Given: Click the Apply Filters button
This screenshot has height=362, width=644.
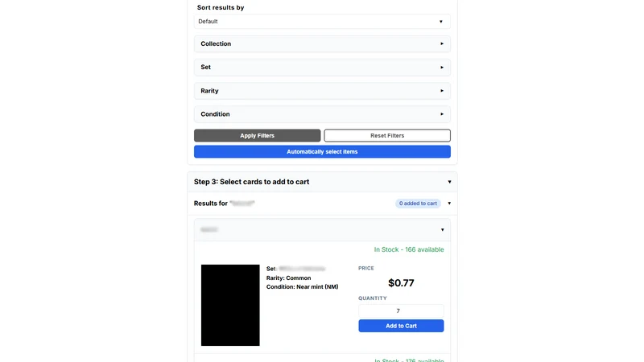Looking at the screenshot, I should click(257, 135).
